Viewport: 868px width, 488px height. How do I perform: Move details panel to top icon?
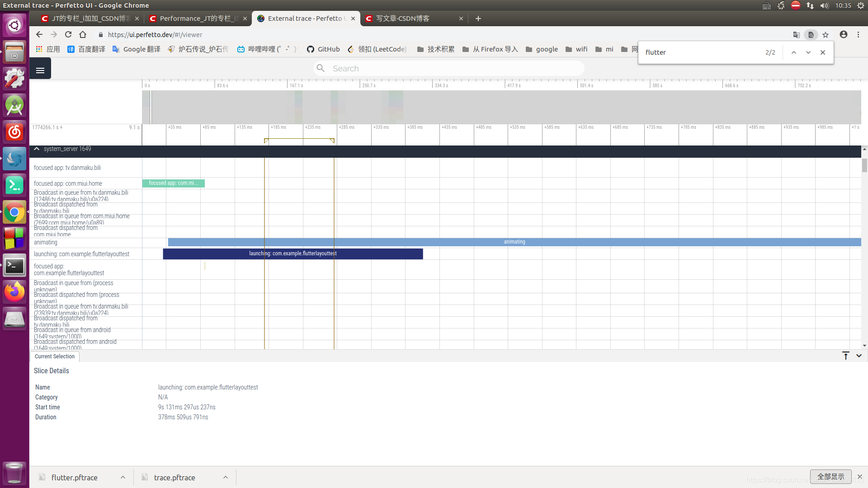point(845,356)
